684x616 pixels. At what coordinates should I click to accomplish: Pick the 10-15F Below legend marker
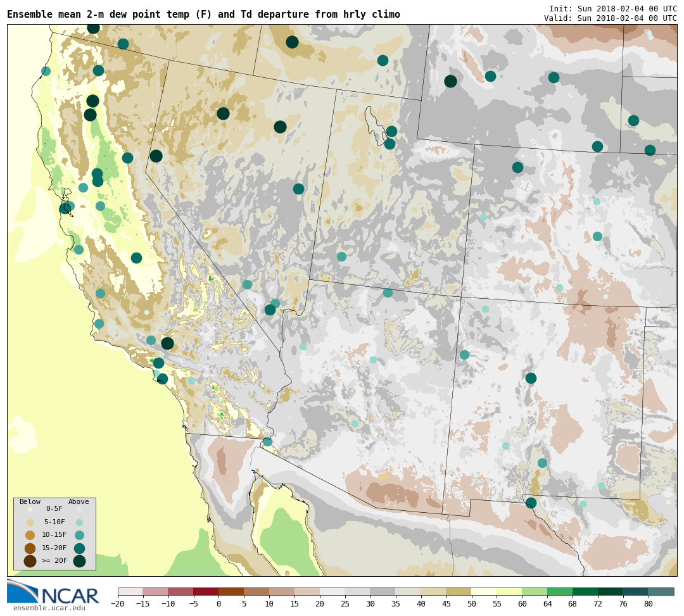click(x=30, y=535)
